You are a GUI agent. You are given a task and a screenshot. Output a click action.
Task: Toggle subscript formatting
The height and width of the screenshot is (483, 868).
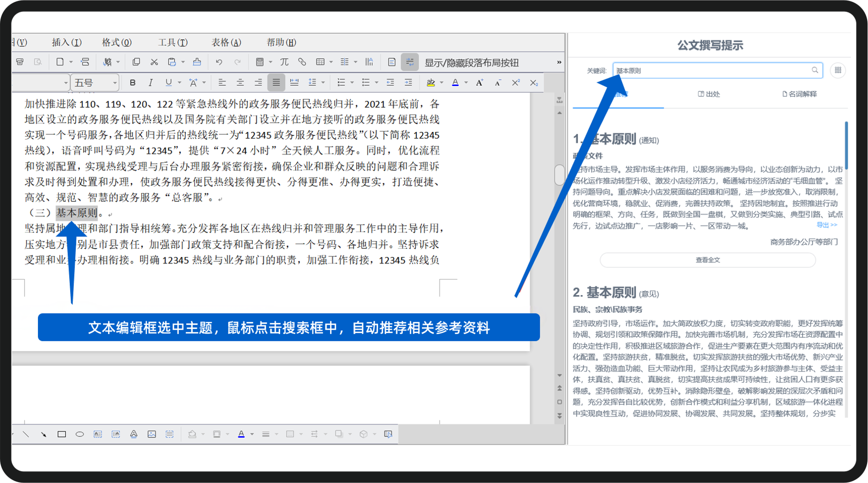coord(534,83)
